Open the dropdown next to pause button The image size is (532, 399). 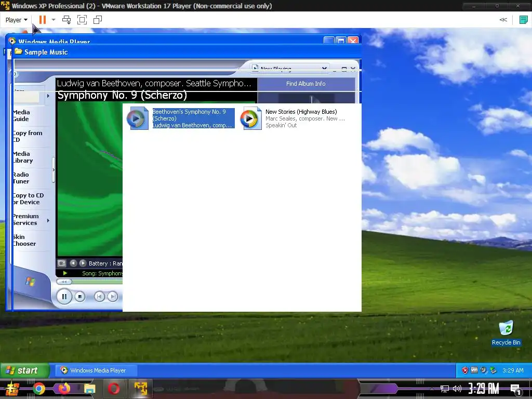(54, 20)
